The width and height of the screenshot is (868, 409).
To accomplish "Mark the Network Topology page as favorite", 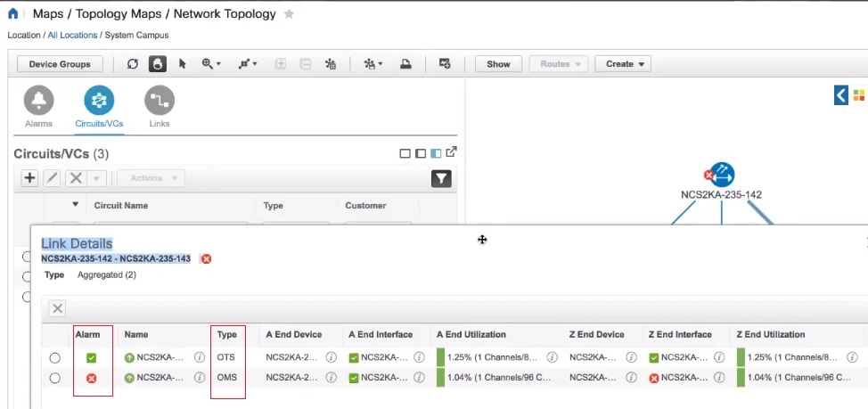I will [289, 14].
